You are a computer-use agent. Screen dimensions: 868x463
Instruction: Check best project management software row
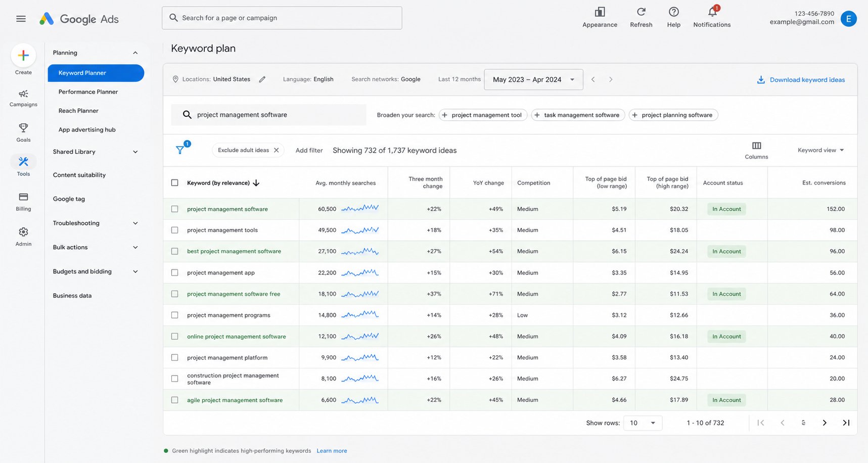click(175, 251)
